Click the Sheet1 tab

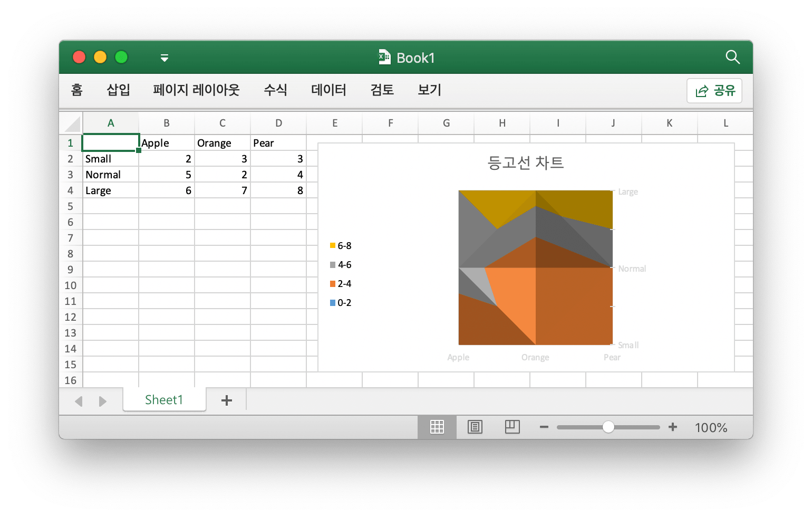click(x=164, y=400)
